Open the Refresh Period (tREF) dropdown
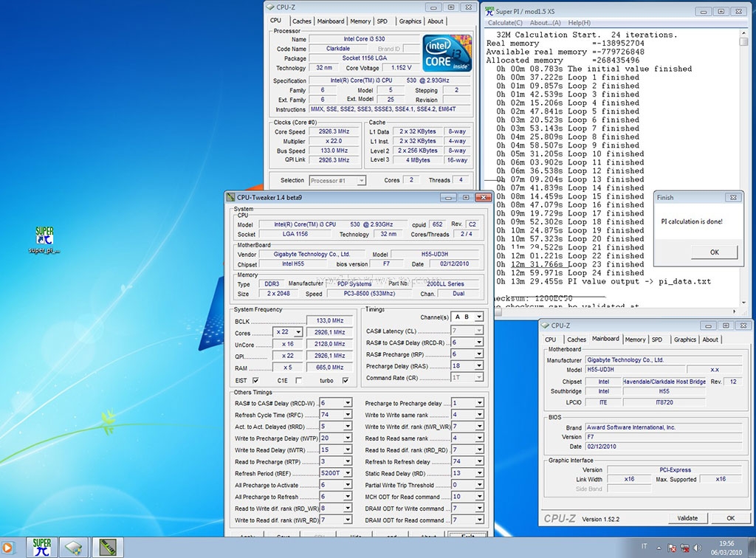 pos(347,473)
